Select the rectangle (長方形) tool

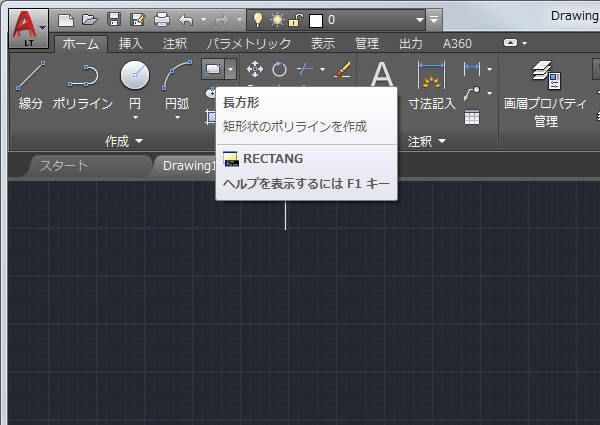213,69
